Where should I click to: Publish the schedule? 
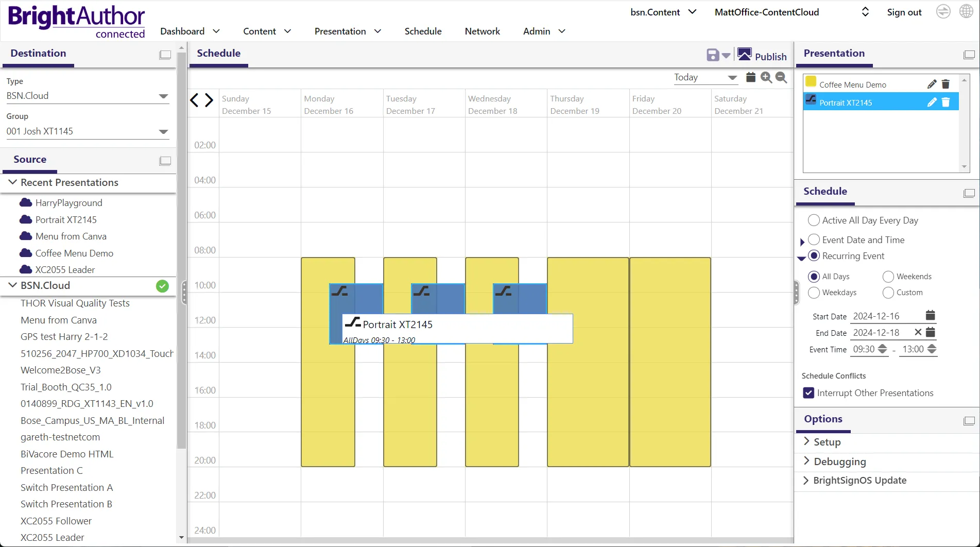click(x=762, y=55)
